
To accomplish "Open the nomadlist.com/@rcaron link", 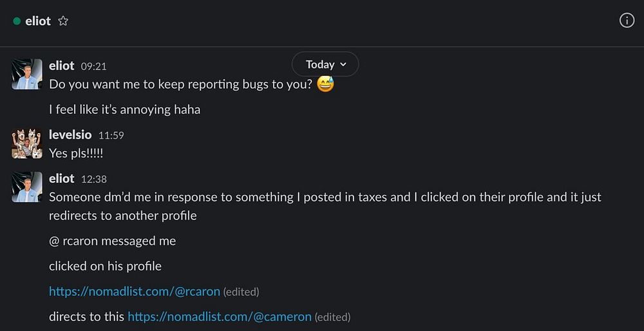I will coord(134,292).
